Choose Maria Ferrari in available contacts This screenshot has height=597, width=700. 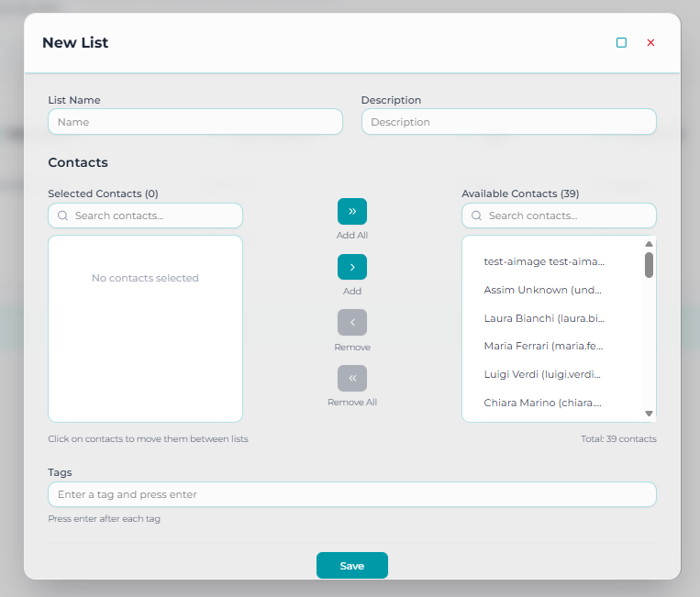coord(544,346)
